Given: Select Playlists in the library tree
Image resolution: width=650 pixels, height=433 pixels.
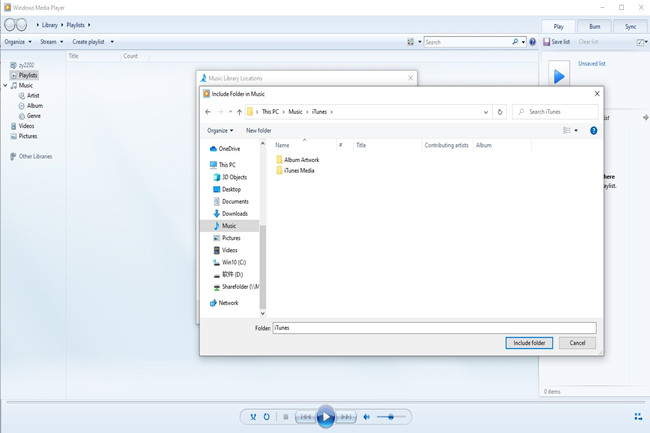Looking at the screenshot, I should (x=24, y=75).
